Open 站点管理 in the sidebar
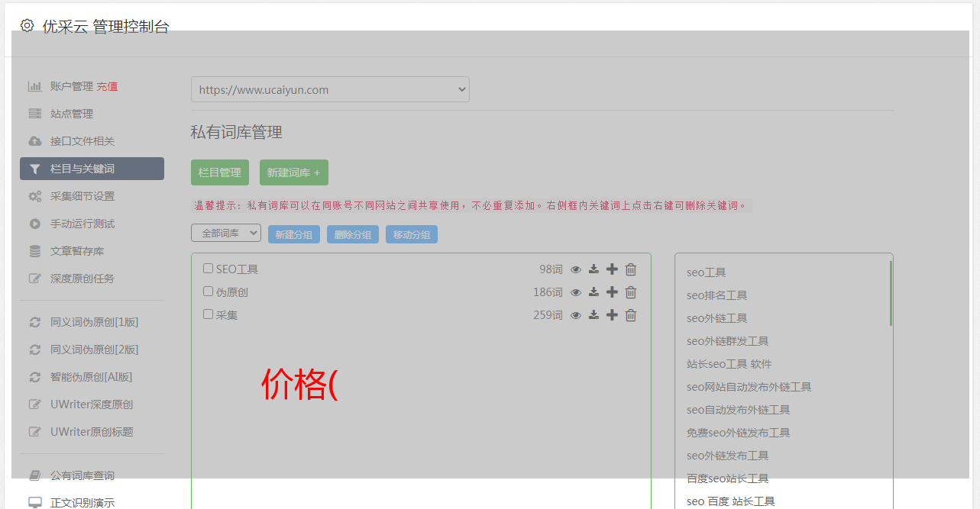 click(x=72, y=114)
